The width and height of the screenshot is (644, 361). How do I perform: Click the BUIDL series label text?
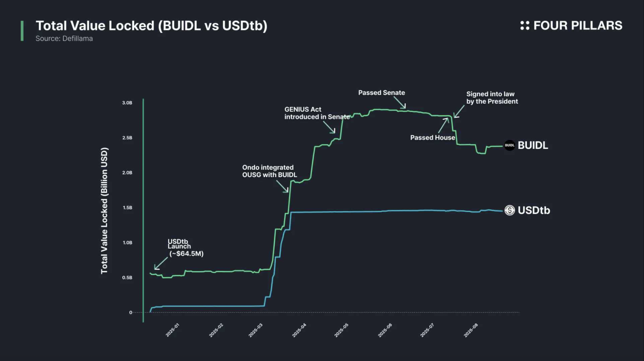(x=533, y=145)
